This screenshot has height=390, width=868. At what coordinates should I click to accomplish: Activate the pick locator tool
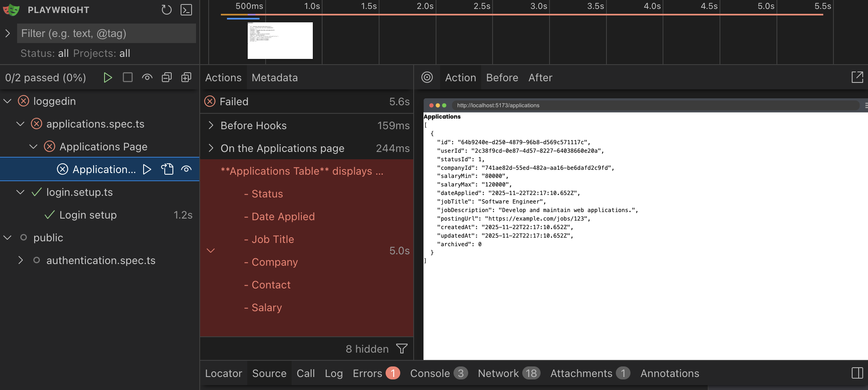(x=427, y=78)
